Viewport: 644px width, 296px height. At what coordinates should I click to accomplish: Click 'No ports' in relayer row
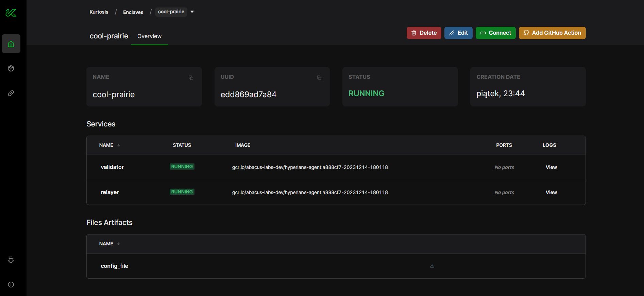(x=504, y=192)
